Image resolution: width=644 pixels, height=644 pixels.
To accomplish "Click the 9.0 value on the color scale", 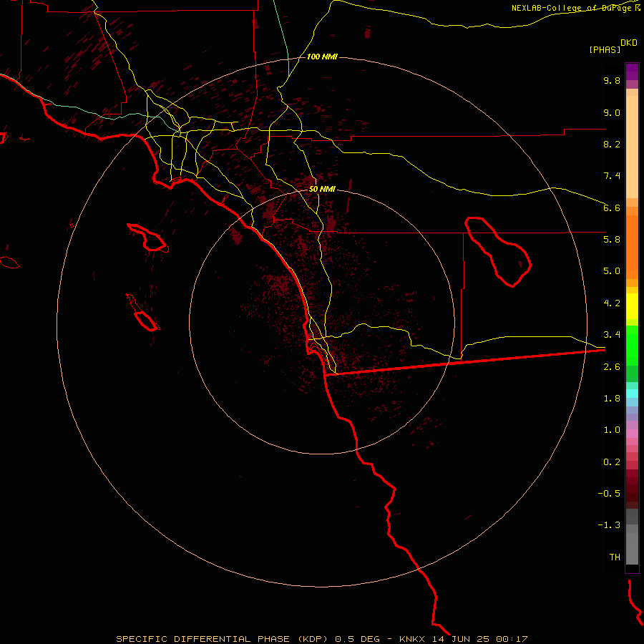I will coord(612,112).
